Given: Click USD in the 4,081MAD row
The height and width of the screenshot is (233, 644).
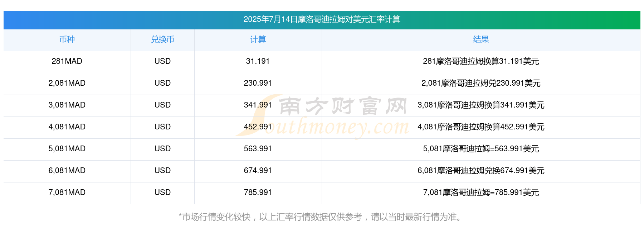Looking at the screenshot, I should coord(162,127).
